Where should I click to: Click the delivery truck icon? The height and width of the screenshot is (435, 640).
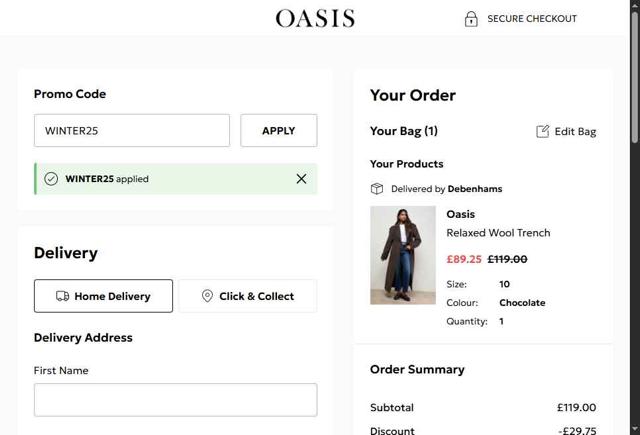click(62, 296)
